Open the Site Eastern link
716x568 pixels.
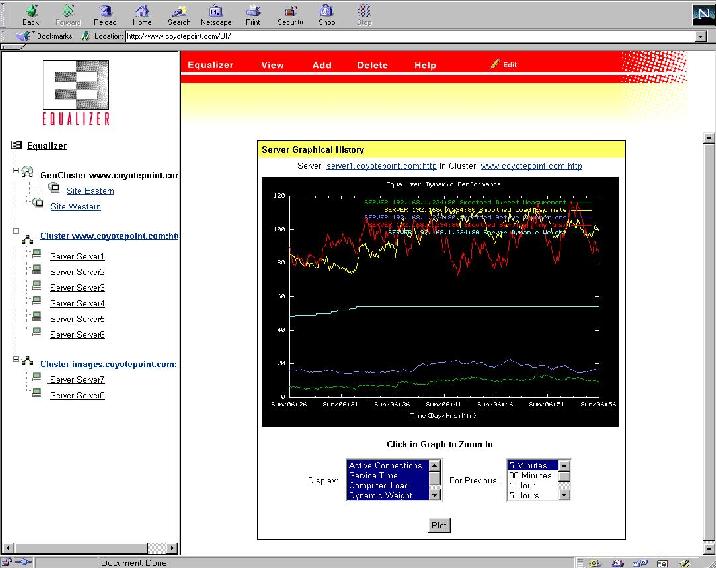(x=90, y=190)
